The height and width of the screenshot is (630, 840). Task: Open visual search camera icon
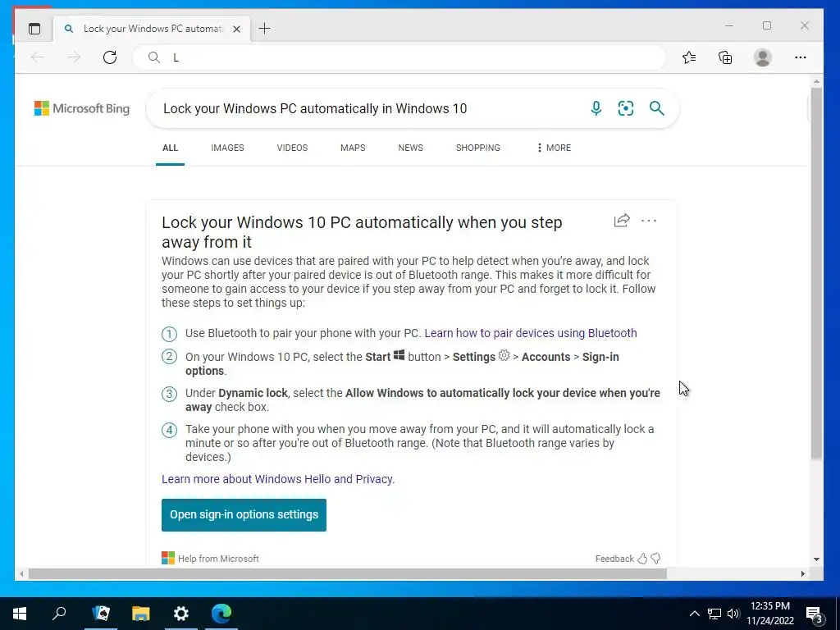626,108
